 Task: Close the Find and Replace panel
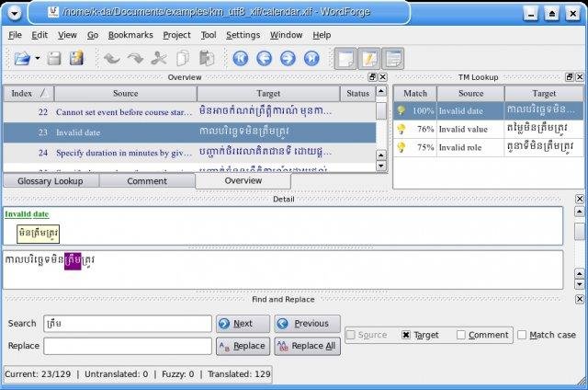pyautogui.click(x=580, y=299)
